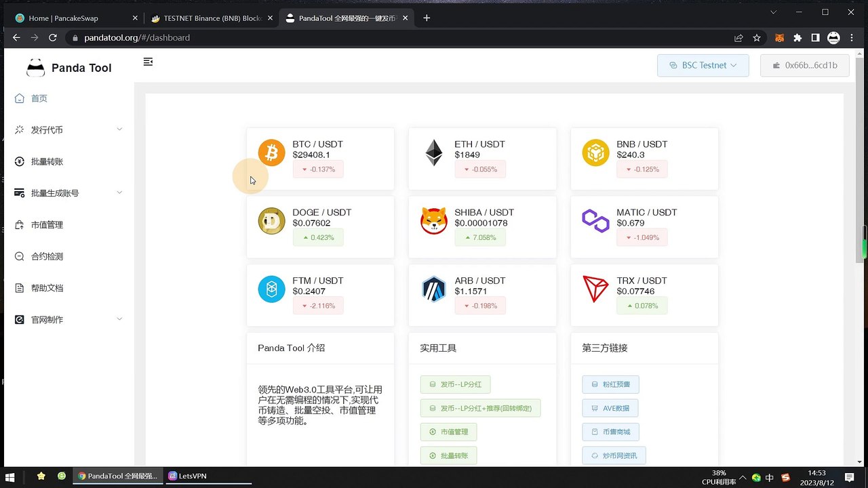
Task: Switch to the TESTNET Binance (BNB) tab
Action: pos(210,18)
